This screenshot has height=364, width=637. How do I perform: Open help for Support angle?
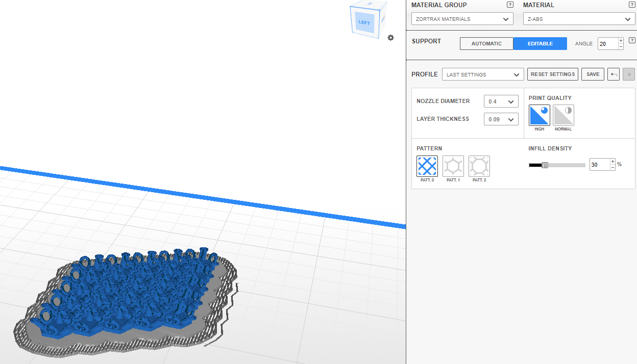point(632,40)
